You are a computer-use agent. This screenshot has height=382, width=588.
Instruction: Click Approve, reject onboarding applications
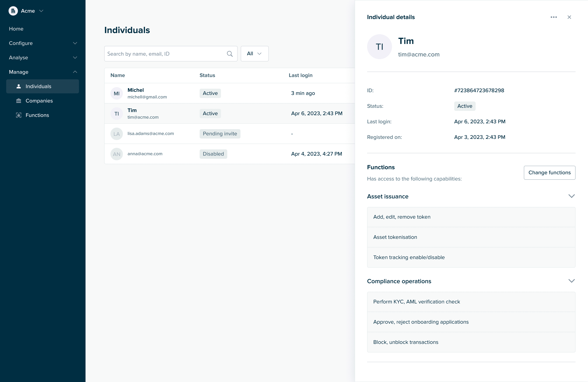471,322
